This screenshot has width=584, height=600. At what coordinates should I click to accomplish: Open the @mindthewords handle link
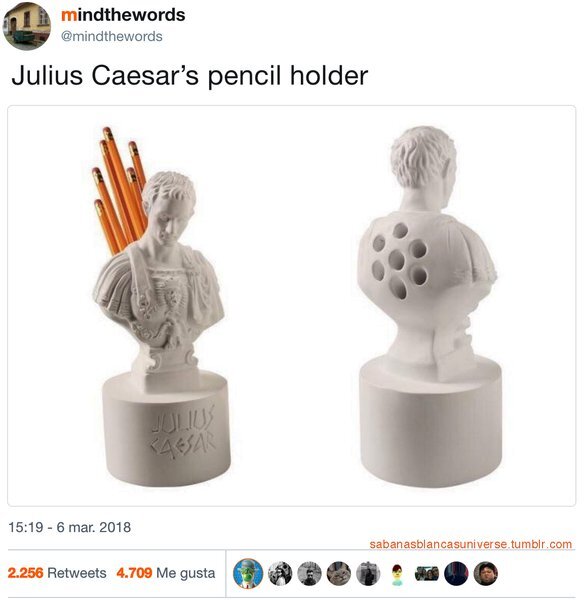click(112, 36)
